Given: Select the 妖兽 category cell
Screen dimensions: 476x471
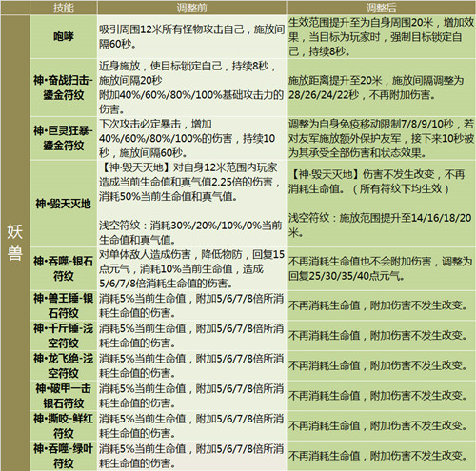Looking at the screenshot, I should [15, 243].
